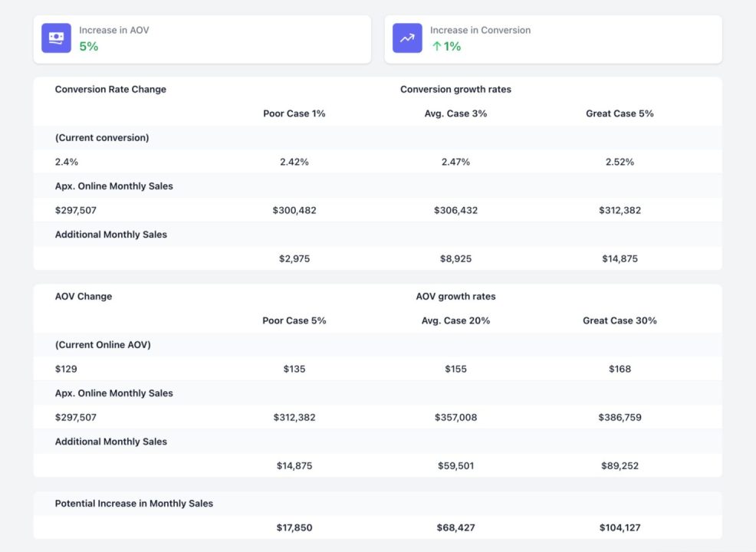Screen dimensions: 756x552
Task: Expand the AOV Change section
Action: pyautogui.click(x=82, y=297)
